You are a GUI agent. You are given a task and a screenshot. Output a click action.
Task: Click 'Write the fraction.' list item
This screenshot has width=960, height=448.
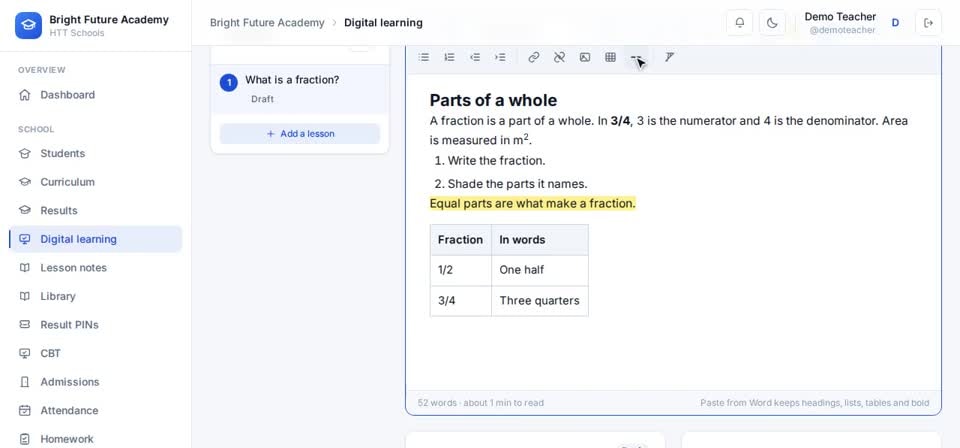point(496,161)
